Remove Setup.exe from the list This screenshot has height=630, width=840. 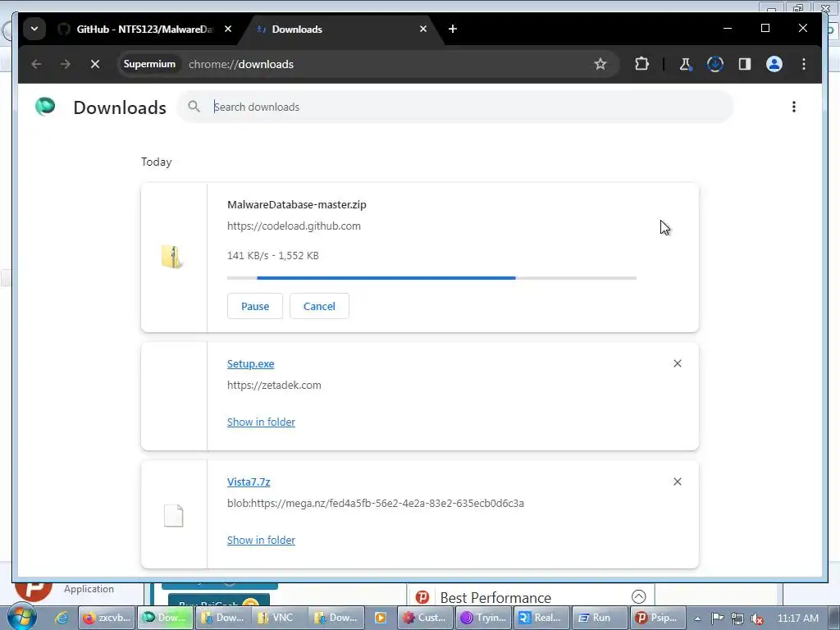coord(677,363)
